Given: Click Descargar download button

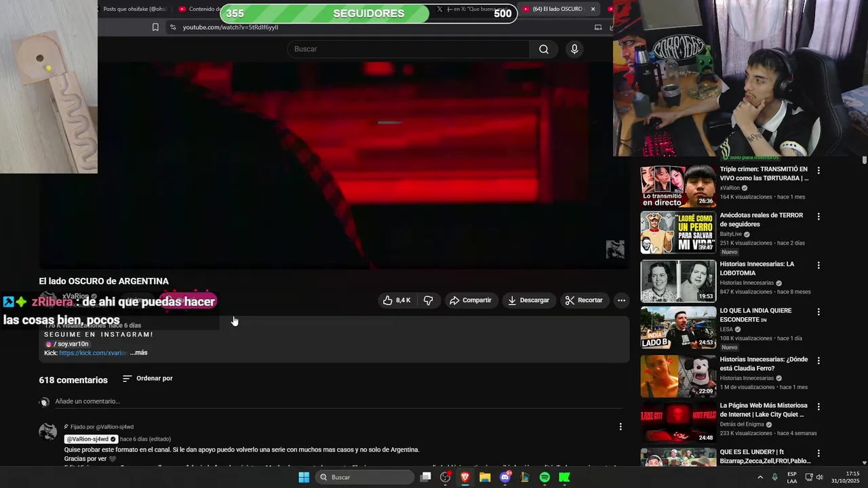Looking at the screenshot, I should [528, 300].
